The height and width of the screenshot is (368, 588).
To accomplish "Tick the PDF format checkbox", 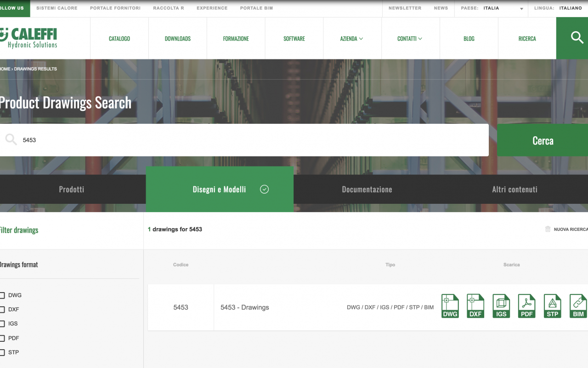I will pyautogui.click(x=2, y=338).
